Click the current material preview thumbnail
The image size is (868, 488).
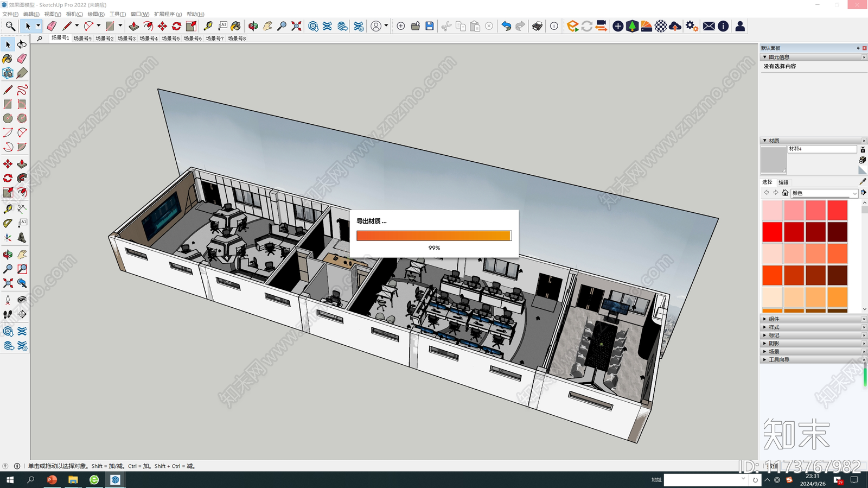tap(774, 160)
